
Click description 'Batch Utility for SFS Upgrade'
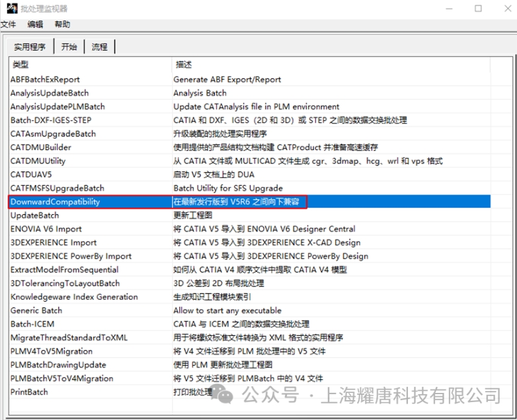click(x=228, y=188)
